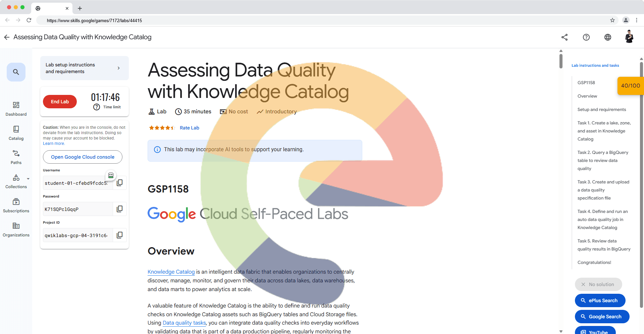Image resolution: width=644 pixels, height=334 pixels.
Task: Go to Task 2 Query a BigQuery table
Action: coord(603,161)
